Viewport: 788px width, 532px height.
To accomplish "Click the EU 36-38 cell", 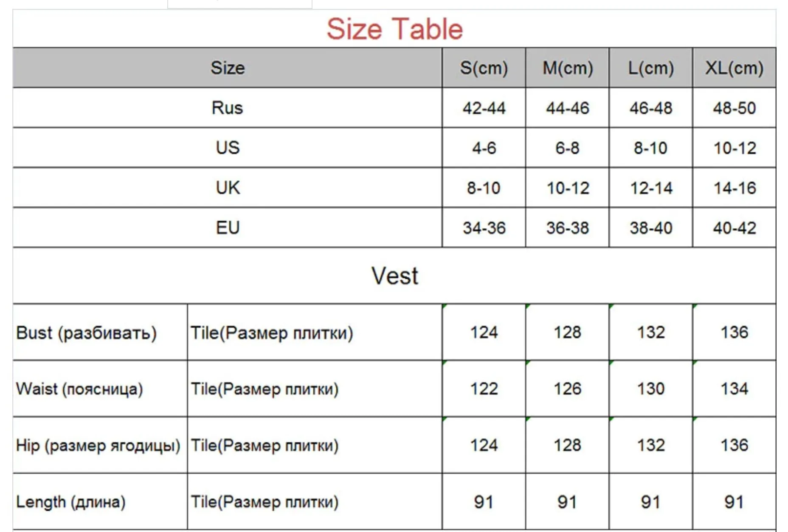I will coord(568,227).
